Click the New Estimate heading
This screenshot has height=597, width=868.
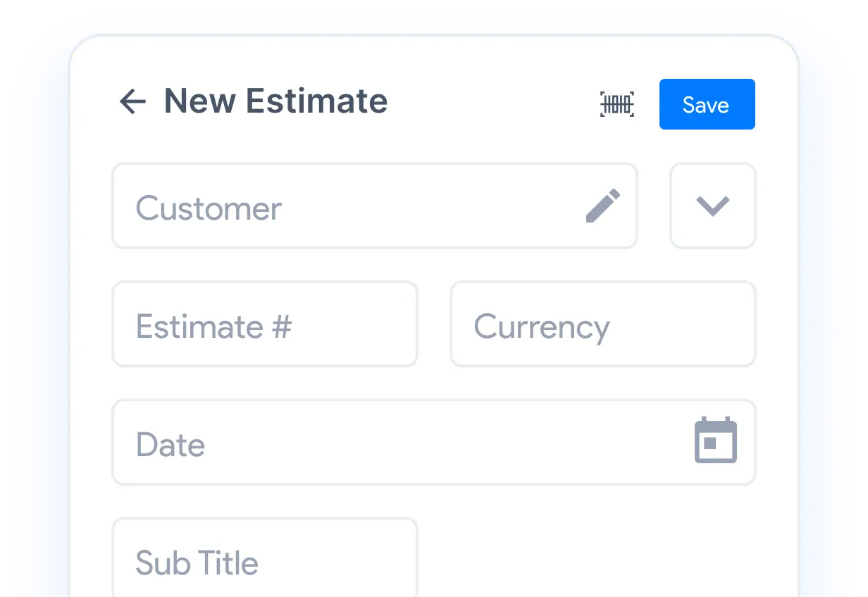[x=275, y=101]
